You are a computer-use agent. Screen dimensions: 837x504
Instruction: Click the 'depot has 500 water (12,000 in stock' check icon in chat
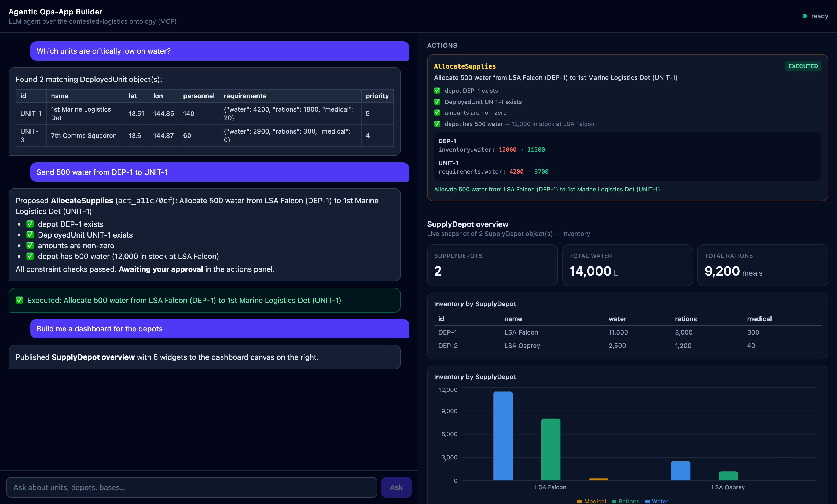(x=30, y=256)
